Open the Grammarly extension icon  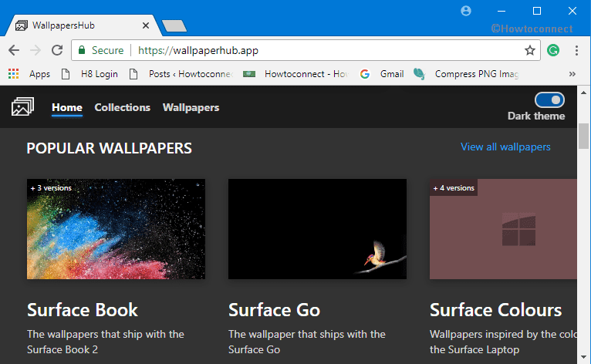pyautogui.click(x=553, y=50)
